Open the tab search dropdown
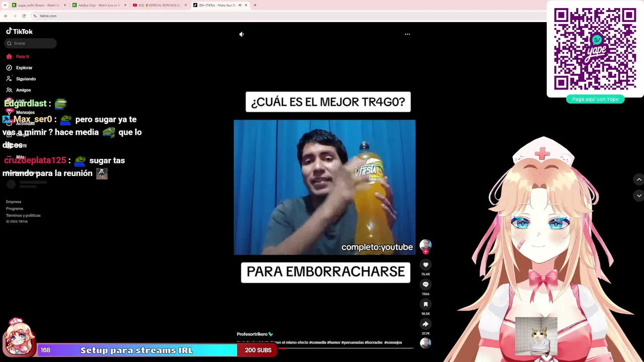 (5, 5)
